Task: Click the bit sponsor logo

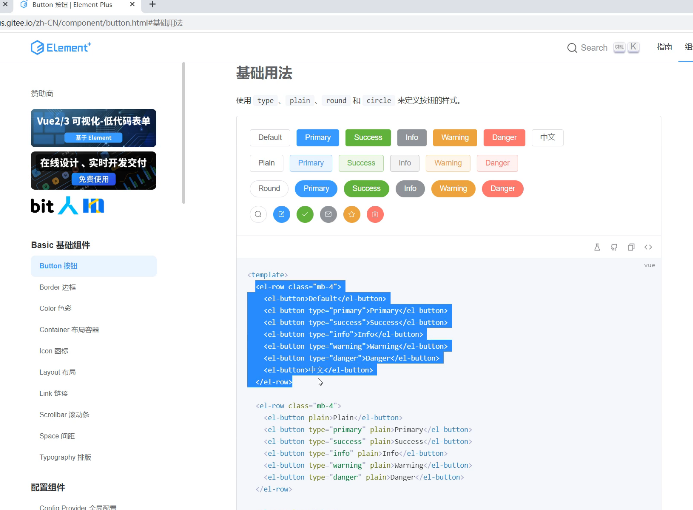Action: click(42, 206)
